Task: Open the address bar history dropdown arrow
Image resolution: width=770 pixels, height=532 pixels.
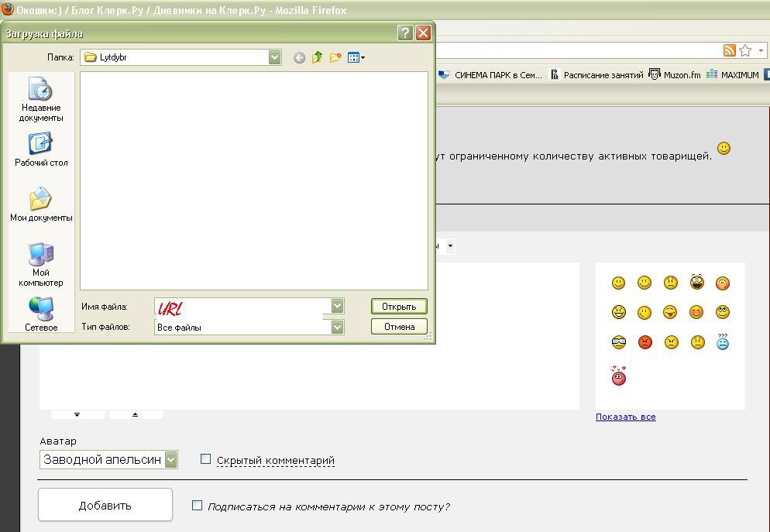Action: pyautogui.click(x=761, y=50)
